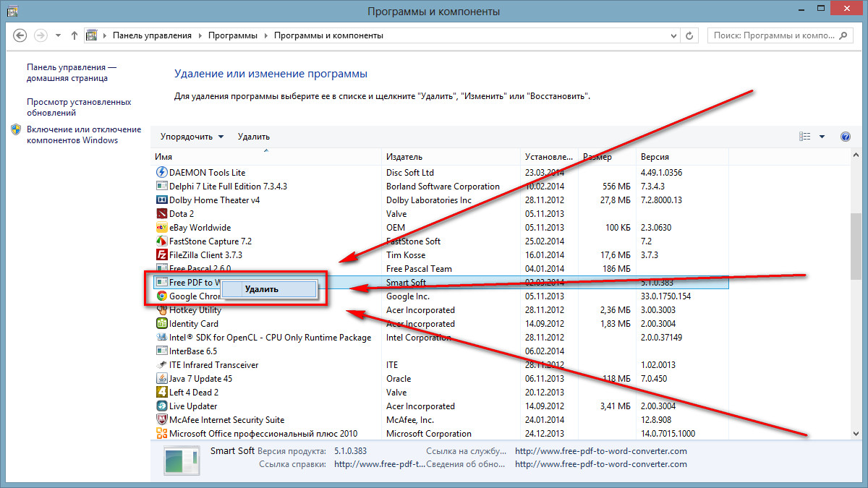Image resolution: width=868 pixels, height=488 pixels.
Task: Click the Удалить toolbar button
Action: [x=253, y=137]
